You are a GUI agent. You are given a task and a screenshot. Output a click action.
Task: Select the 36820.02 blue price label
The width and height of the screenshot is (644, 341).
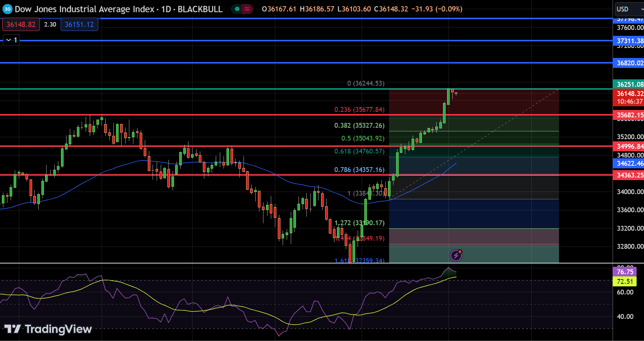pyautogui.click(x=628, y=63)
